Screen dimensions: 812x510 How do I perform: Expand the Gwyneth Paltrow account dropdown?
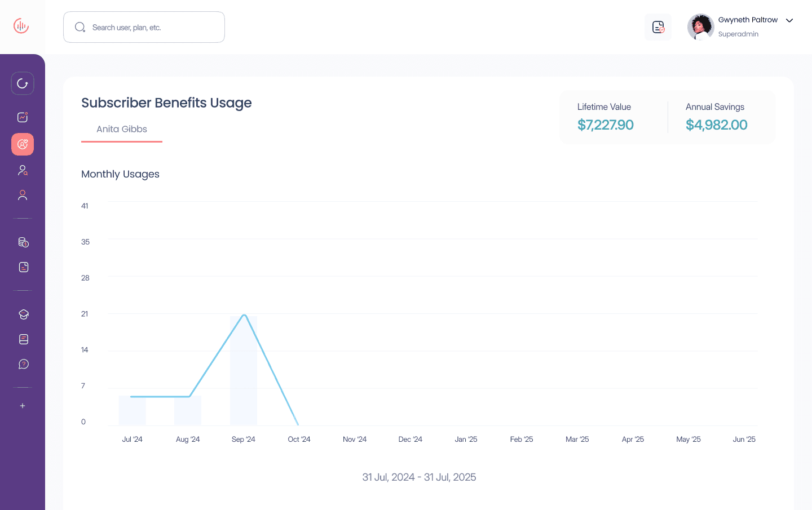[789, 20]
